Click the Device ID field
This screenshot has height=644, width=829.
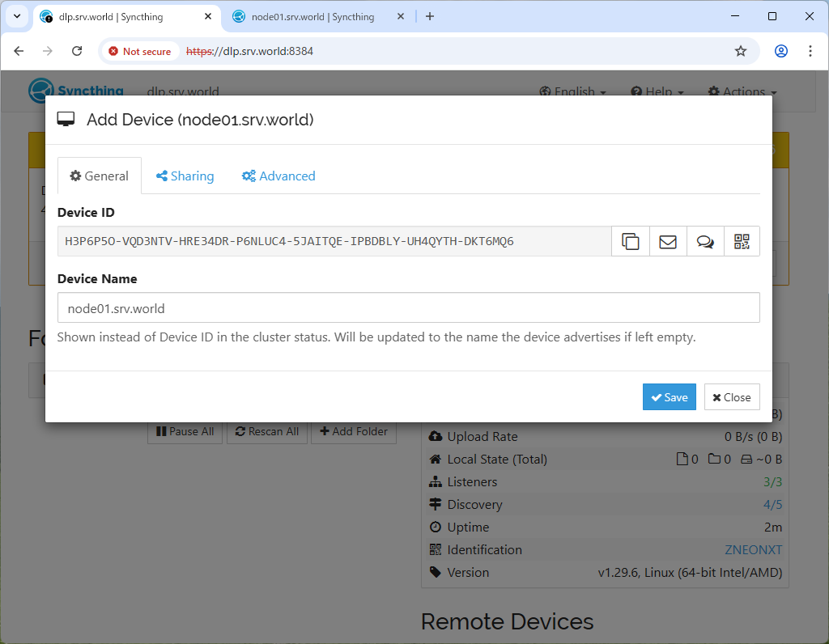(x=334, y=241)
